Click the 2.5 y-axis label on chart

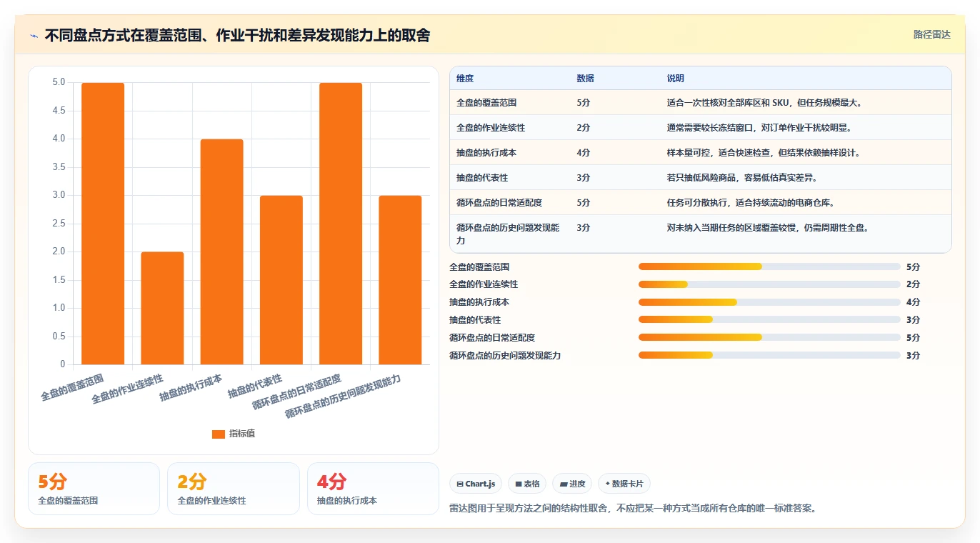(59, 224)
